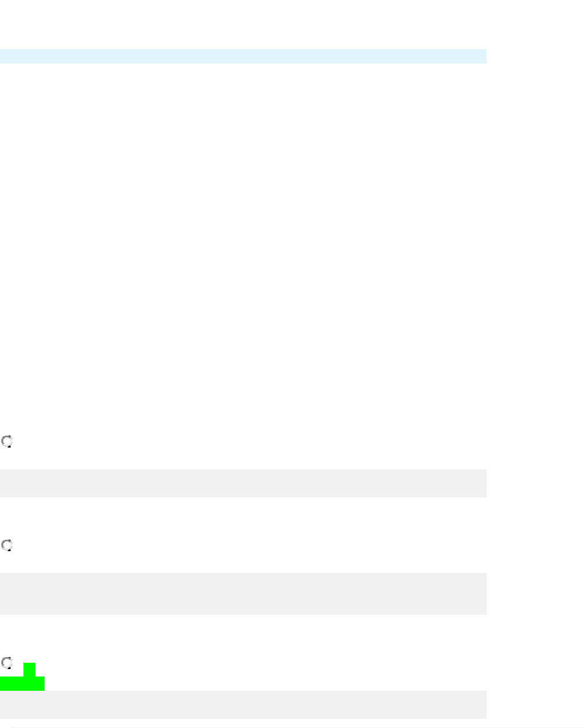Choose the topmost of the three radio options
584x728 pixels.
[x=6, y=441]
